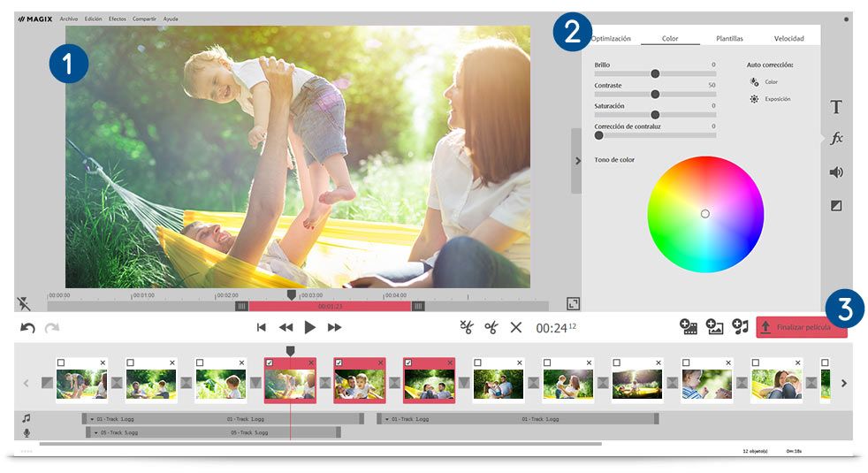Click the music note track icon

pyautogui.click(x=26, y=419)
